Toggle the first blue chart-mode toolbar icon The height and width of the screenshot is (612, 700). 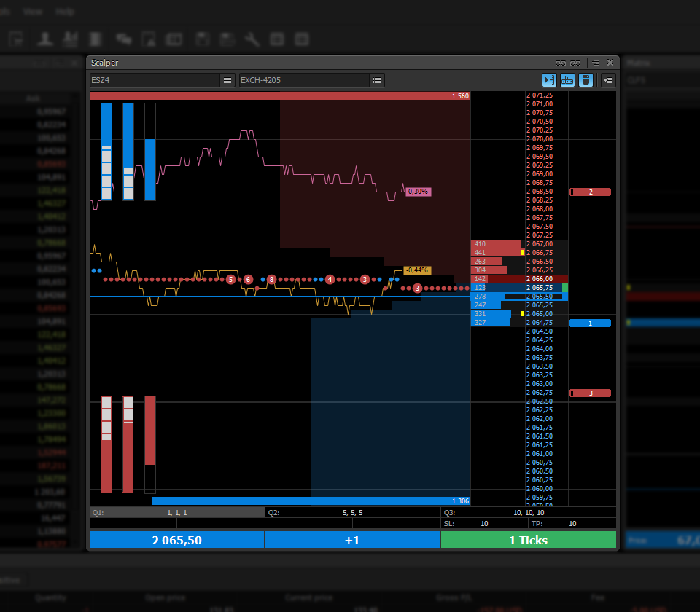(549, 80)
